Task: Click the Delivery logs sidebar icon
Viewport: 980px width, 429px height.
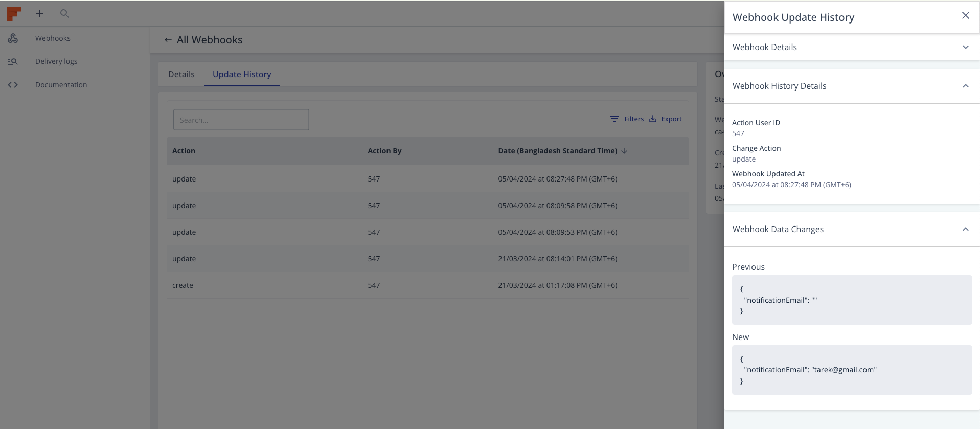Action: 13,61
